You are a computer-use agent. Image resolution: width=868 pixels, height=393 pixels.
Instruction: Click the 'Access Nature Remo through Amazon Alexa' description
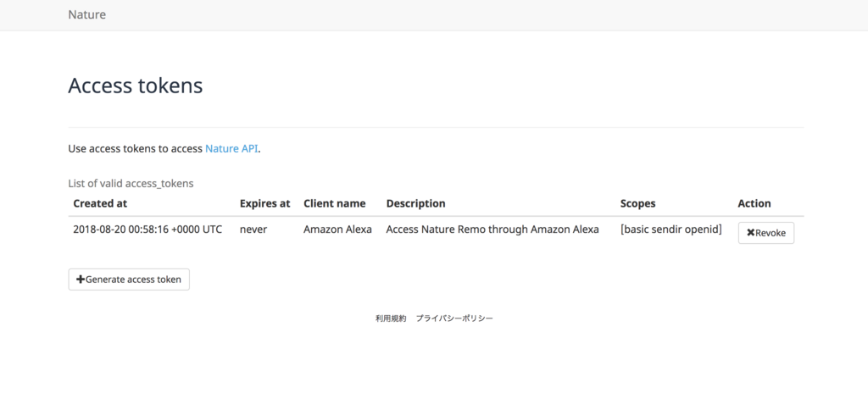click(492, 229)
